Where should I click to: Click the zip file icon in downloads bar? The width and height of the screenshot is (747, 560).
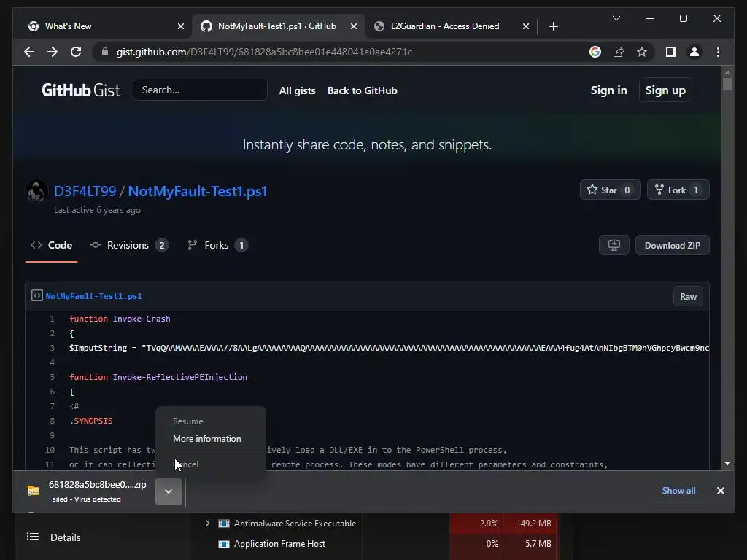[34, 491]
